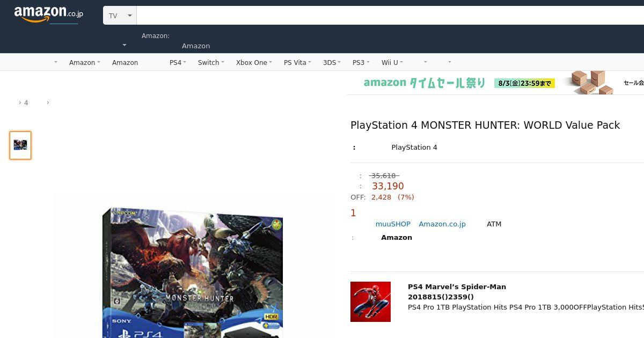The height and width of the screenshot is (338, 644).
Task: Click the time sale festival banner
Action: 495,83
